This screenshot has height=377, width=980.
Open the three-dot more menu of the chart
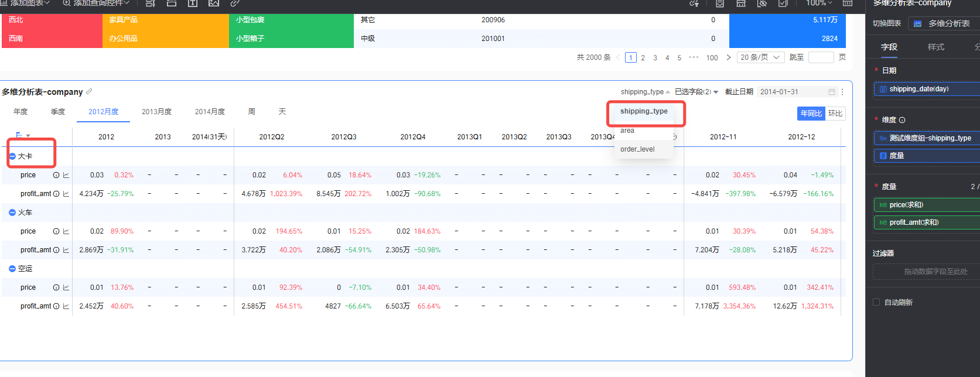coord(842,92)
